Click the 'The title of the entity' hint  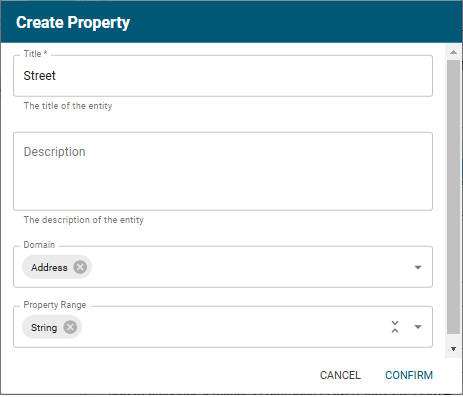coord(68,106)
